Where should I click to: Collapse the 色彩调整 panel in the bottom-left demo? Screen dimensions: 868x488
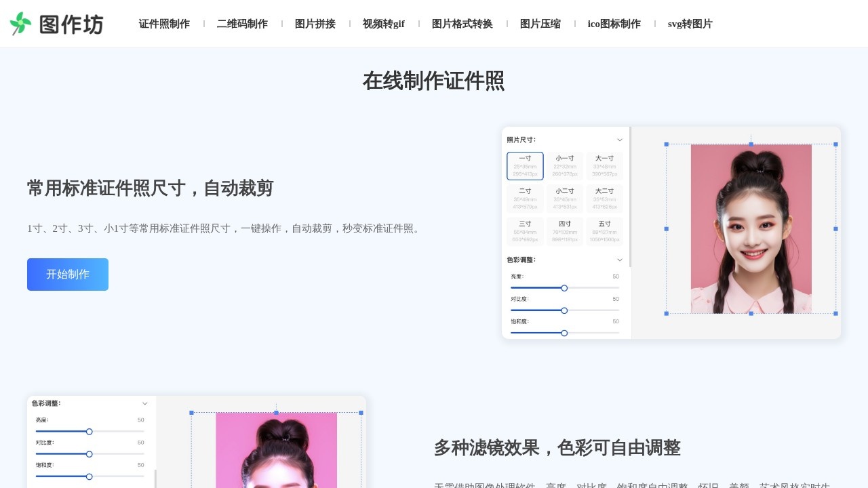(x=144, y=403)
